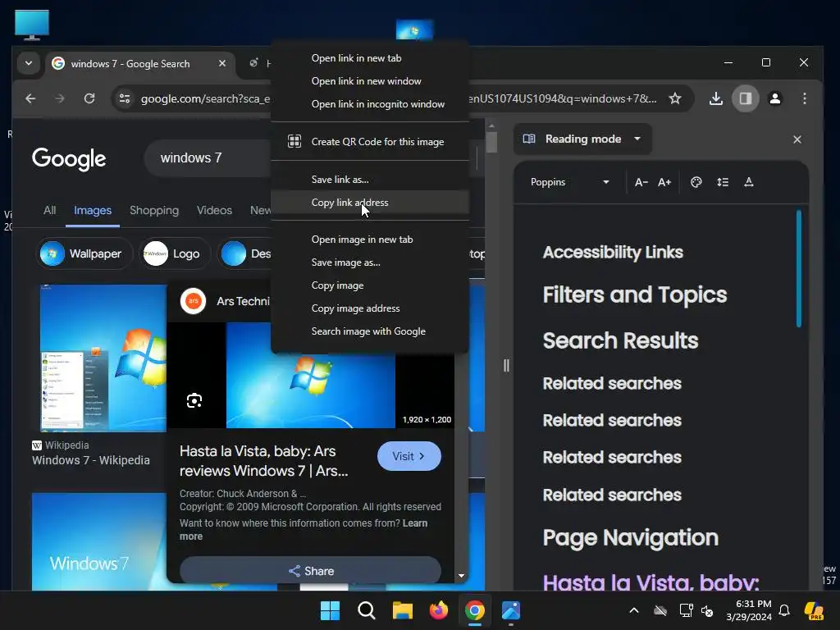This screenshot has height=630, width=840.
Task: Open File Explorer from taskbar
Action: pos(402,610)
